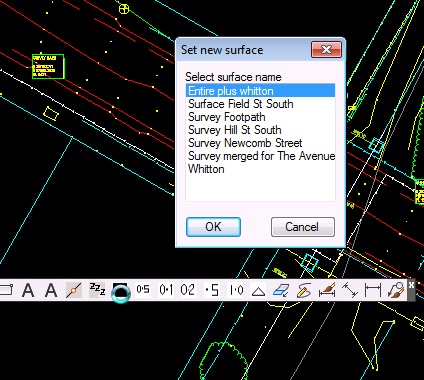Click the pencil edit polyline icon
The height and width of the screenshot is (380, 424).
click(304, 290)
